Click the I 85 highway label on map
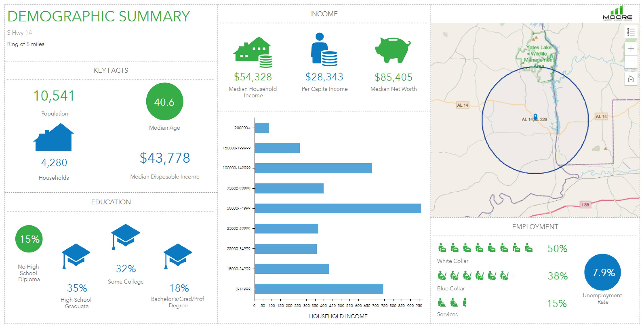 [x=585, y=205]
